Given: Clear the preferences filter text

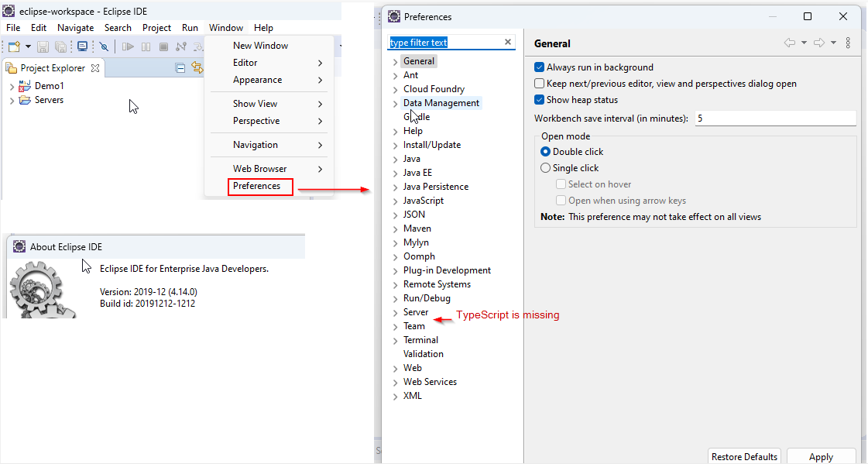Looking at the screenshot, I should 508,42.
